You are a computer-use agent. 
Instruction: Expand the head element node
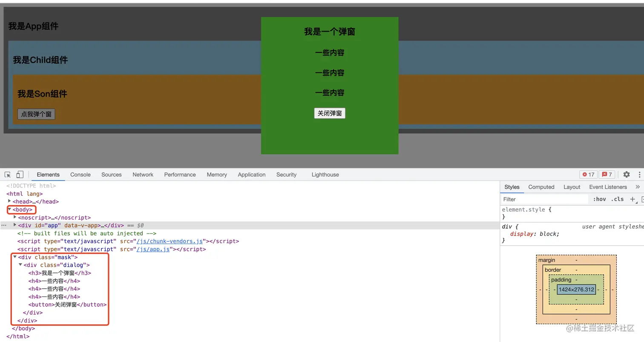click(x=9, y=201)
